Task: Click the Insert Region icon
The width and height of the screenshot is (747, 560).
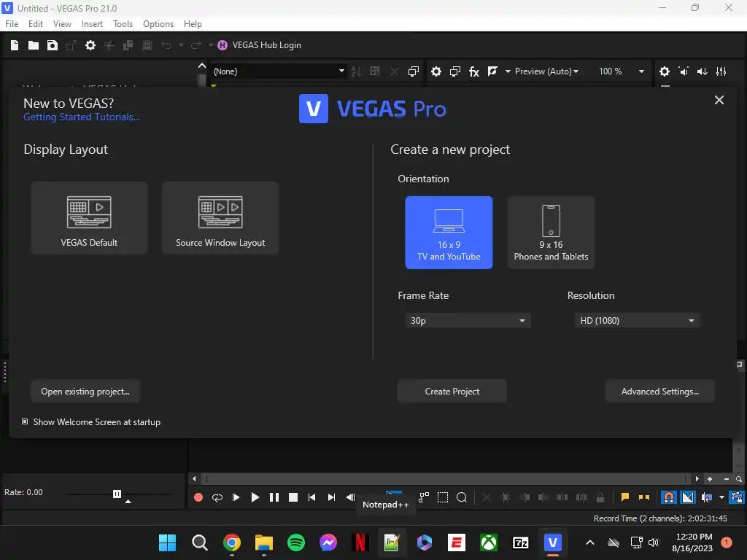Action: pos(644,497)
